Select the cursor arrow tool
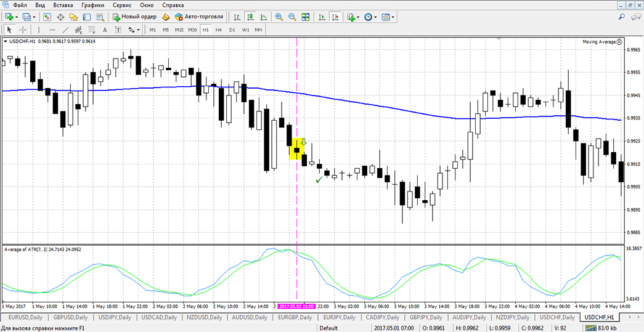 (x=9, y=30)
